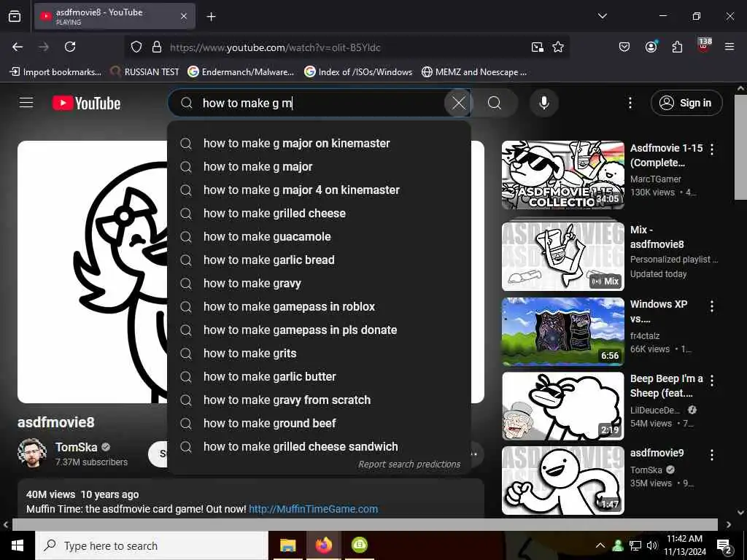The image size is (747, 560).
Task: Open MEMZ and Noescape bookmark
Action: pos(474,72)
